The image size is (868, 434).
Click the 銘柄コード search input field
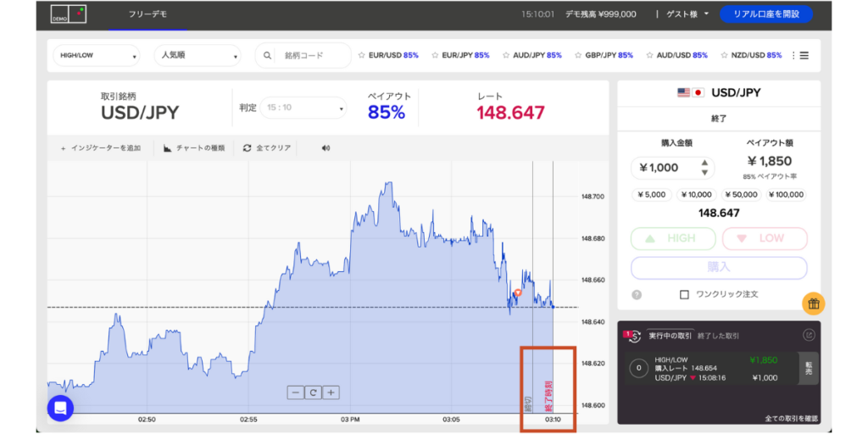pyautogui.click(x=314, y=55)
